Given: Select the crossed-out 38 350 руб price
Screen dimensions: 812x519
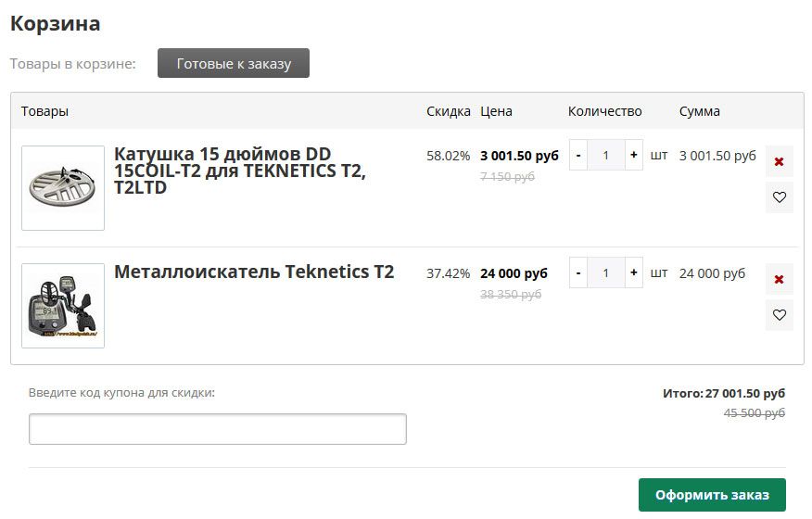Looking at the screenshot, I should tap(511, 294).
